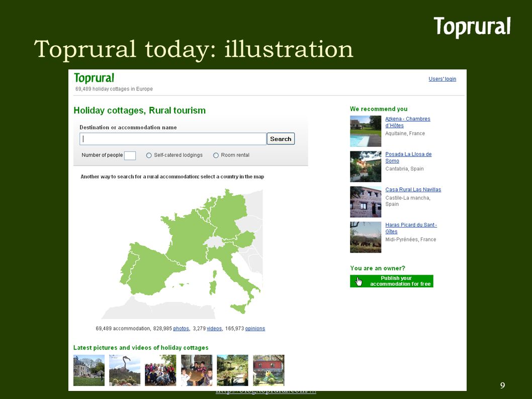Open Posada La Llosa de Somo link
The width and height of the screenshot is (532, 399).
[x=408, y=157]
